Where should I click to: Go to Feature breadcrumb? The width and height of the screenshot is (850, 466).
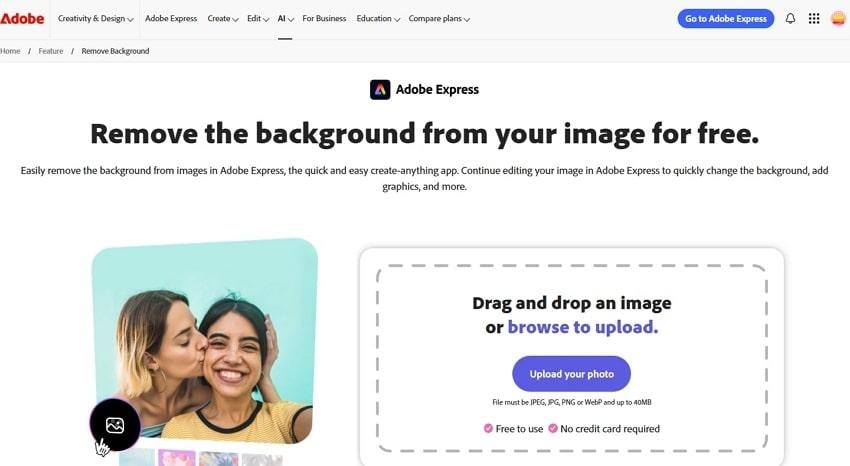click(x=50, y=51)
